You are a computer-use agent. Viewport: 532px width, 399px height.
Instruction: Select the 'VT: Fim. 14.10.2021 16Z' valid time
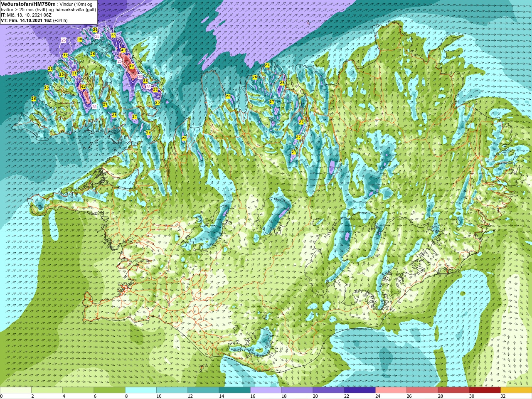coord(26,20)
